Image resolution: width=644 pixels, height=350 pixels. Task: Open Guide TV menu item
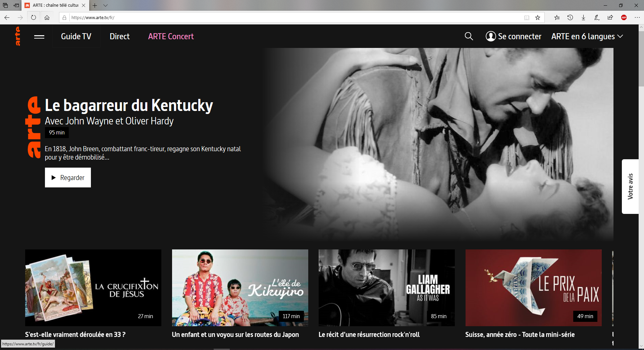pos(76,36)
